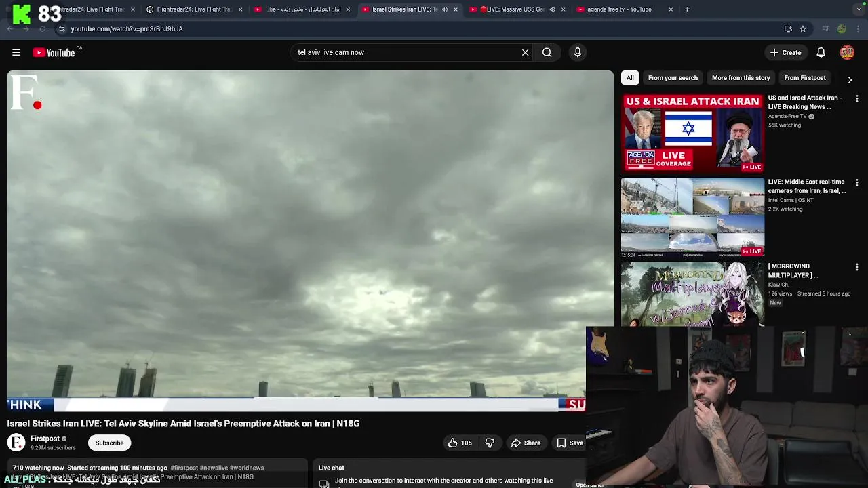This screenshot has width=868, height=488.
Task: Bookmark this page with star icon
Action: point(803,29)
